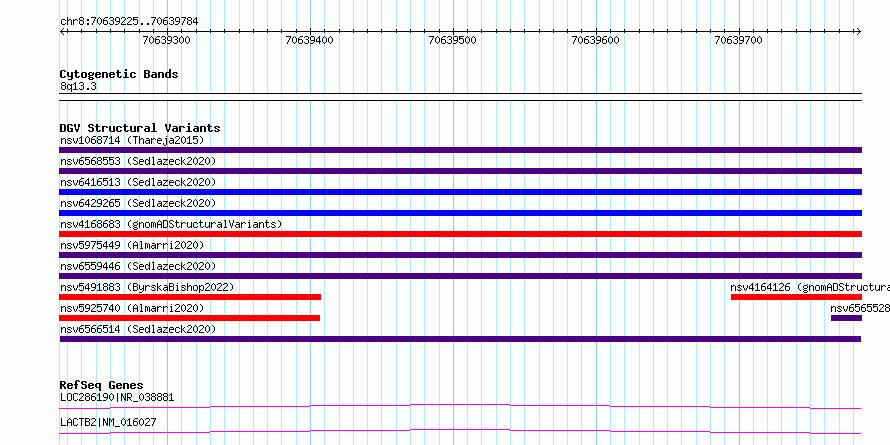Click the 8q13.3 cytogenetic band line

pos(460,97)
